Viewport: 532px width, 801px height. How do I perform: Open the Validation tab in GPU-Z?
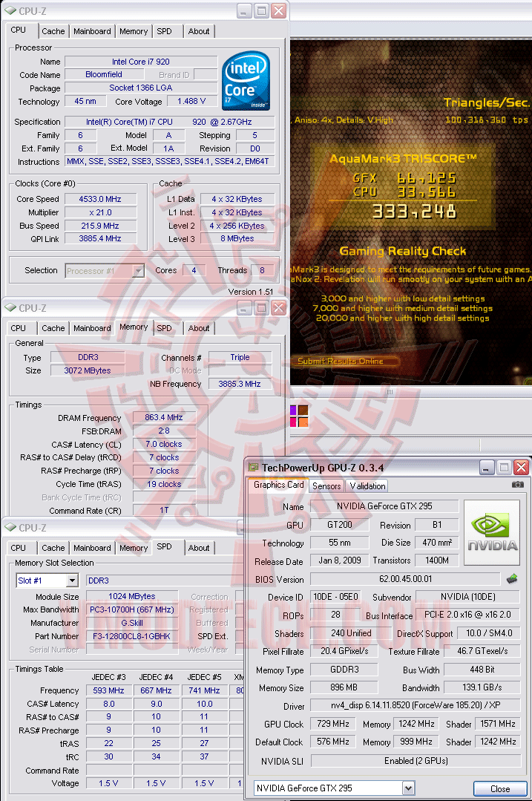pos(367,485)
